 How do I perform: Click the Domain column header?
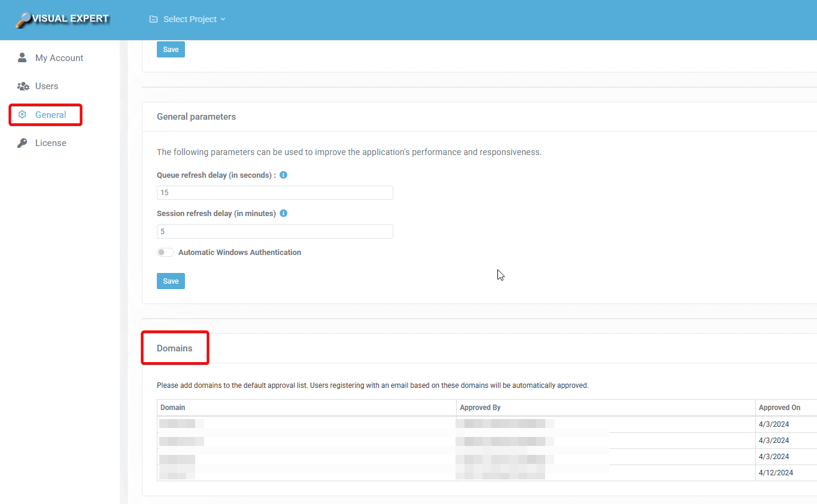[x=173, y=408]
